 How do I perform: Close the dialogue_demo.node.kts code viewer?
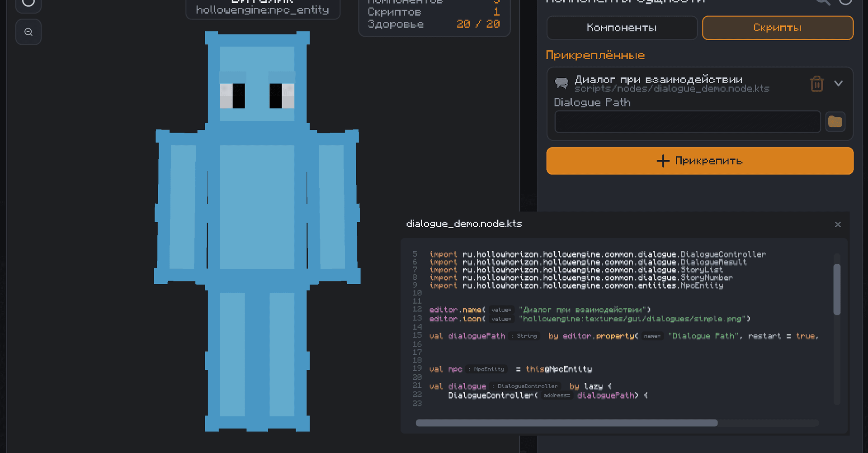838,224
